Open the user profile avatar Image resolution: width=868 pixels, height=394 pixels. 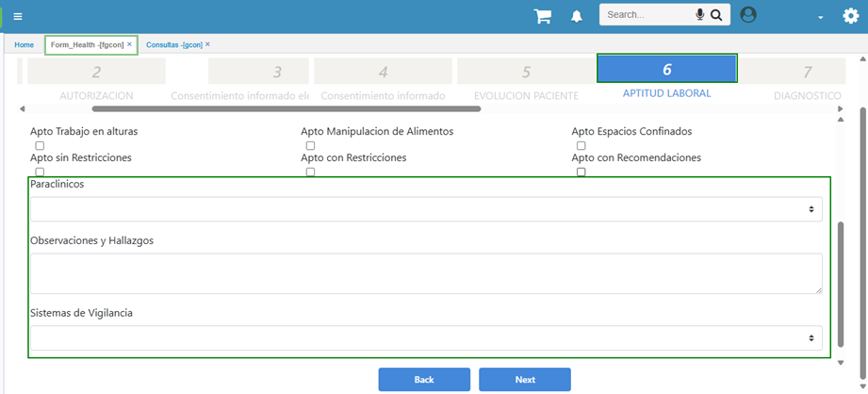click(x=748, y=15)
